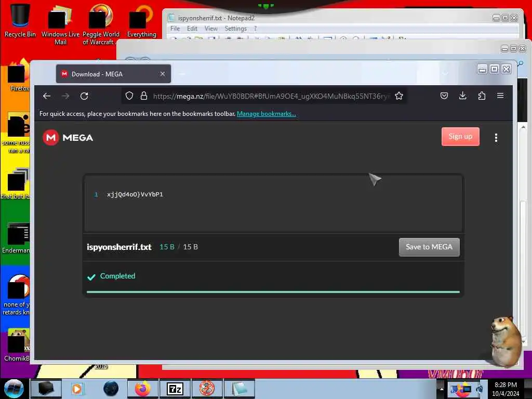Open Notepad2 Edit menu

(192, 29)
